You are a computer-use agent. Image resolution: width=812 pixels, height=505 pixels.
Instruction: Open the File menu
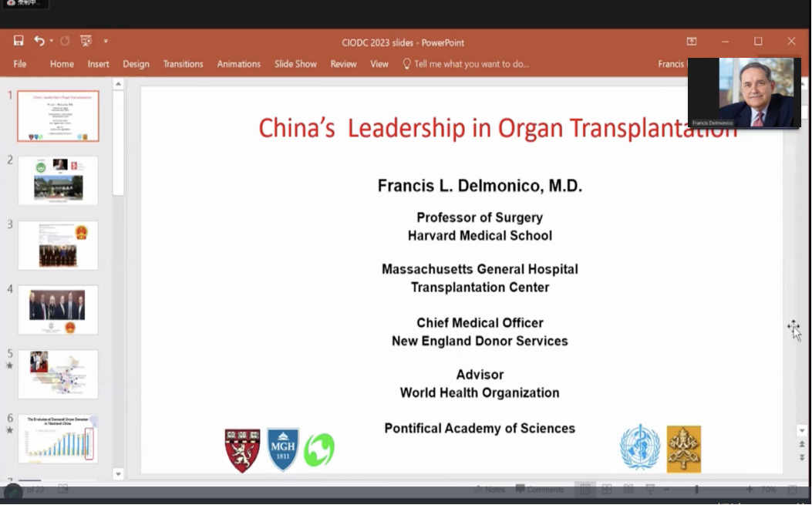20,64
